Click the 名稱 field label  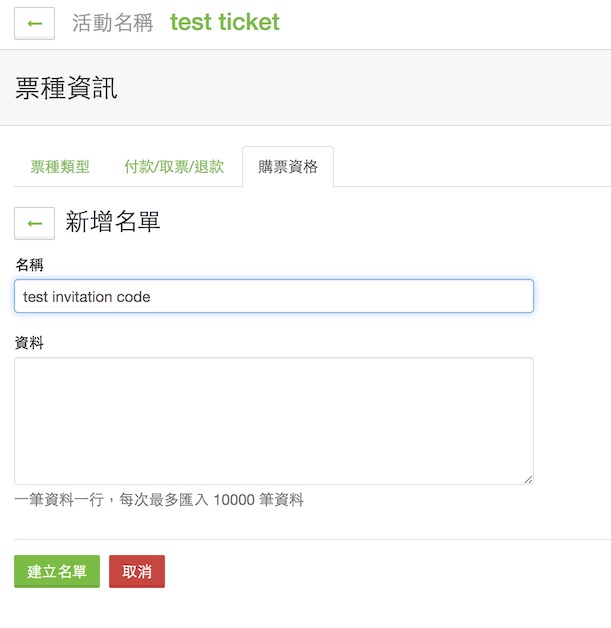tap(29, 265)
